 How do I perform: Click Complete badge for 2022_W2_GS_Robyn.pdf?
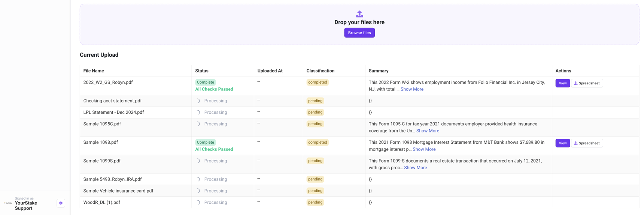tap(205, 82)
